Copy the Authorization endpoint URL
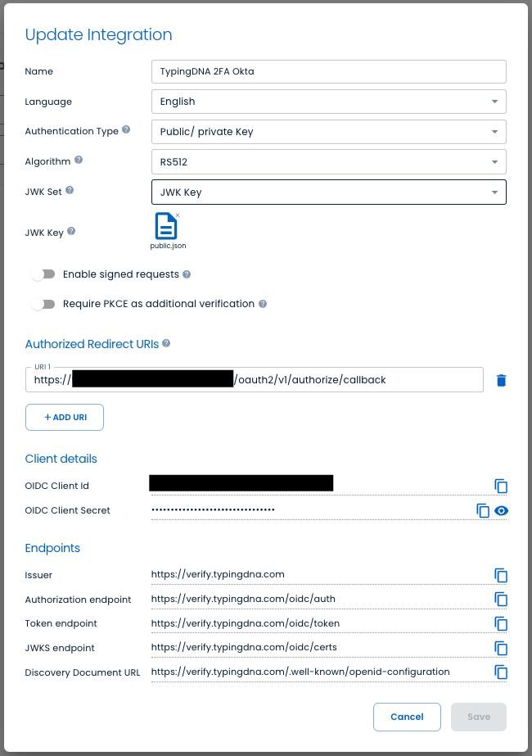532x756 pixels. pos(501,600)
